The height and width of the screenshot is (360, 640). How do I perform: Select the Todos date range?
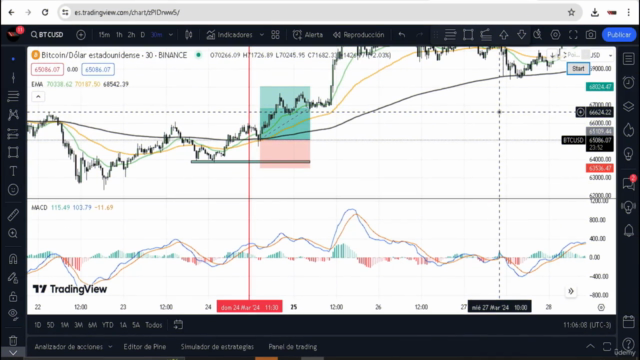pyautogui.click(x=153, y=325)
